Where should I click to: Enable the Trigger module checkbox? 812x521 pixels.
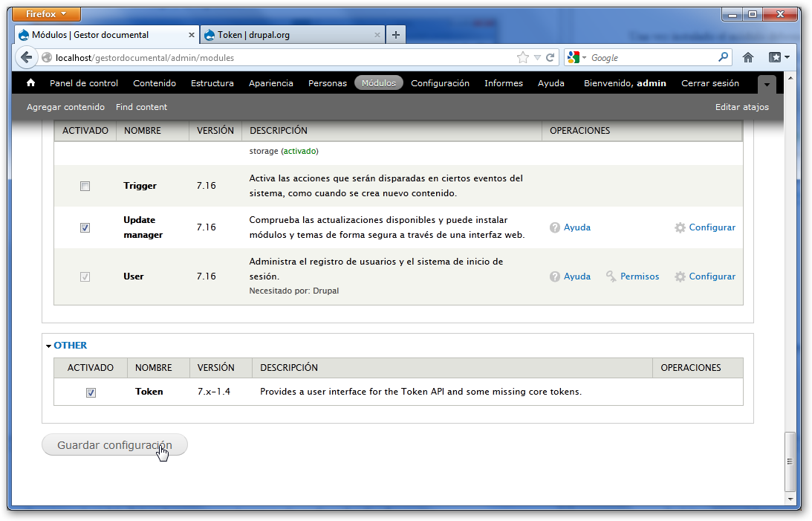coord(85,186)
